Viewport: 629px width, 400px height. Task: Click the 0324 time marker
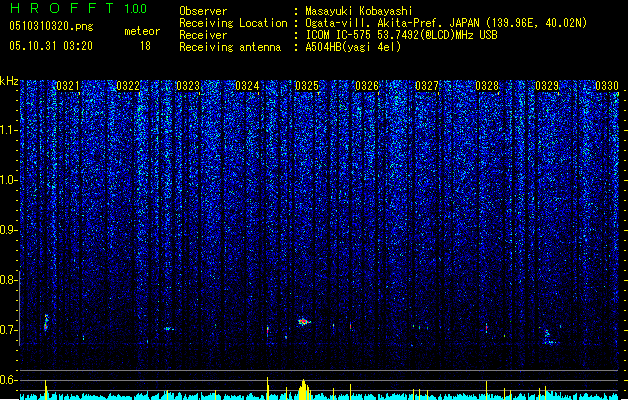pyautogui.click(x=247, y=86)
